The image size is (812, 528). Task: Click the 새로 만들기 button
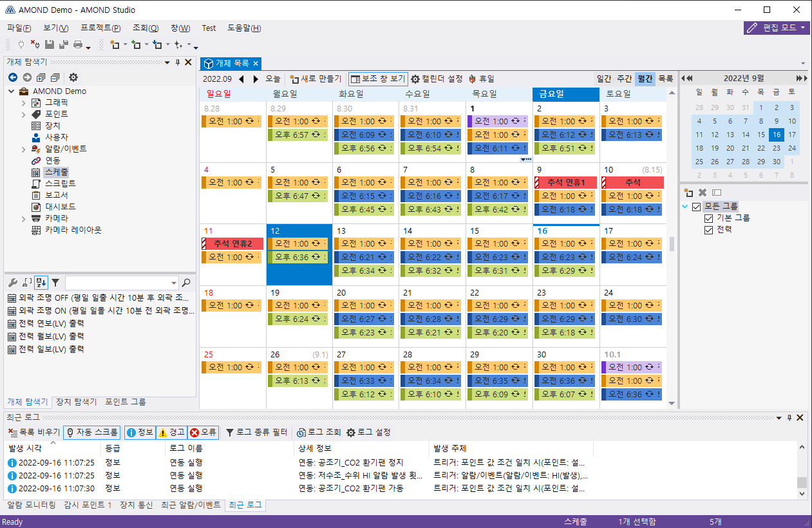click(316, 79)
